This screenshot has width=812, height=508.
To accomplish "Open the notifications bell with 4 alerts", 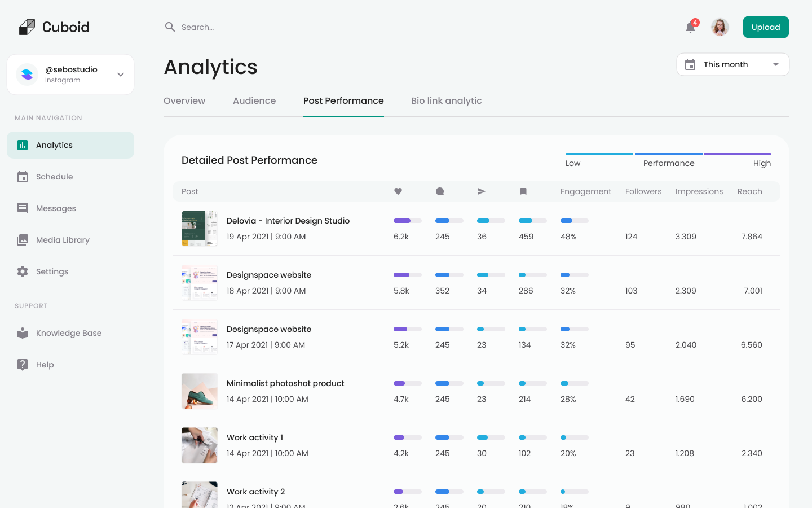I will click(x=690, y=27).
